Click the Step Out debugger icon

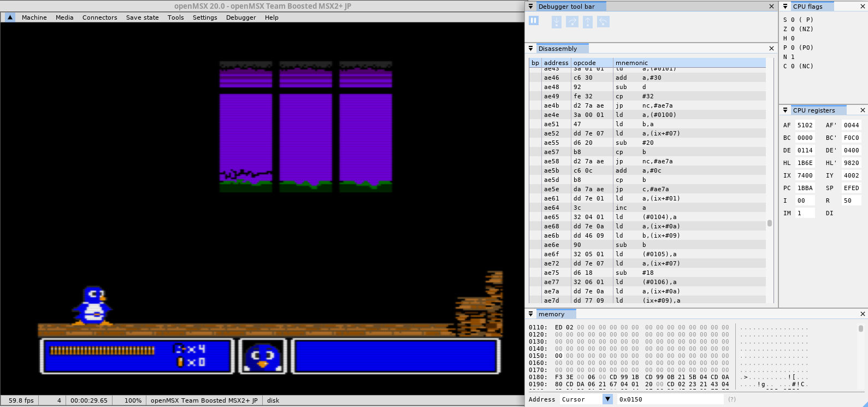click(588, 22)
